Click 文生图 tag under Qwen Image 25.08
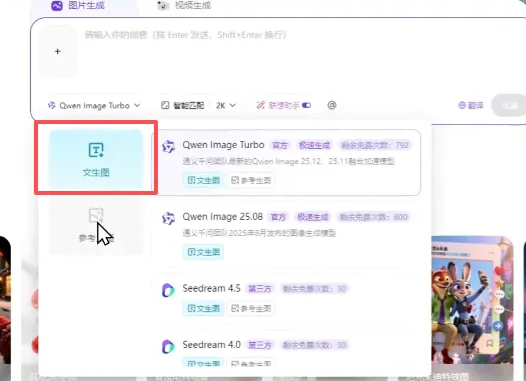Screen dimensions: 526x381 [203, 252]
